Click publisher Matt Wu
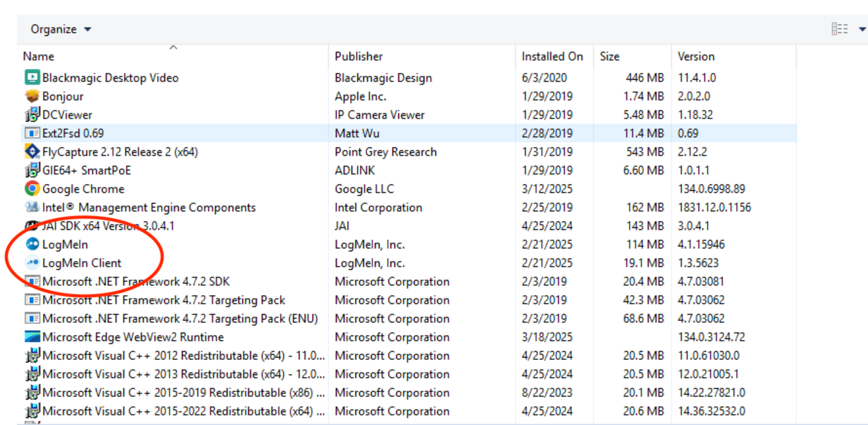868x425 pixels. [x=357, y=133]
